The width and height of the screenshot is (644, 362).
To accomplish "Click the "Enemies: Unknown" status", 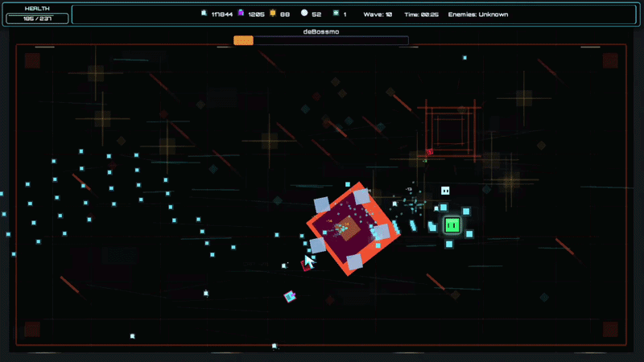I will 478,14.
